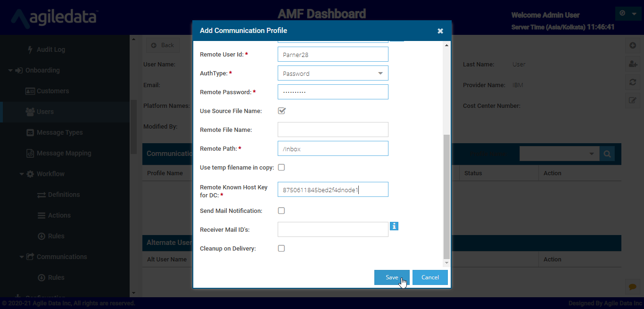The height and width of the screenshot is (309, 644).
Task: Collapse the Workflow tree section
Action: (22, 174)
